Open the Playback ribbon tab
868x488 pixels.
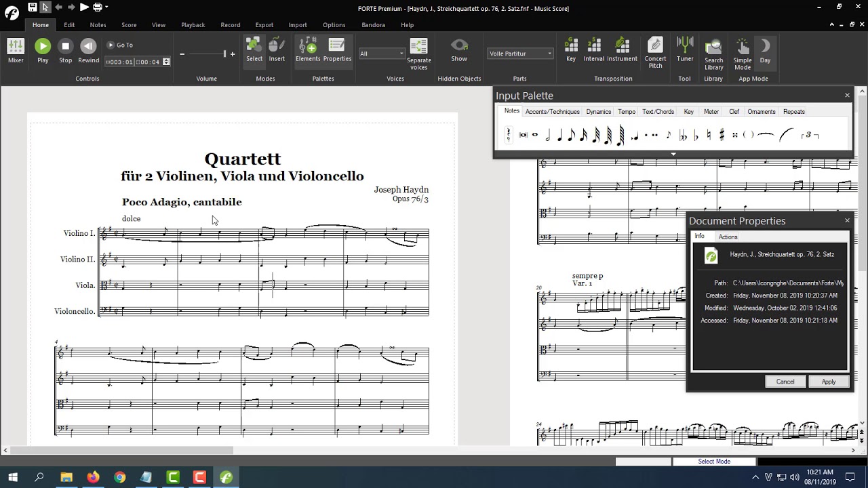(193, 25)
